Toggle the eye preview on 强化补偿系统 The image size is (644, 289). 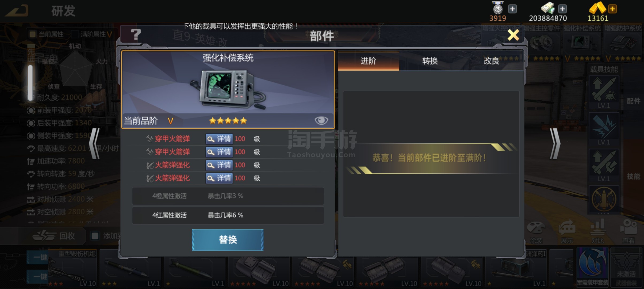[x=321, y=120]
